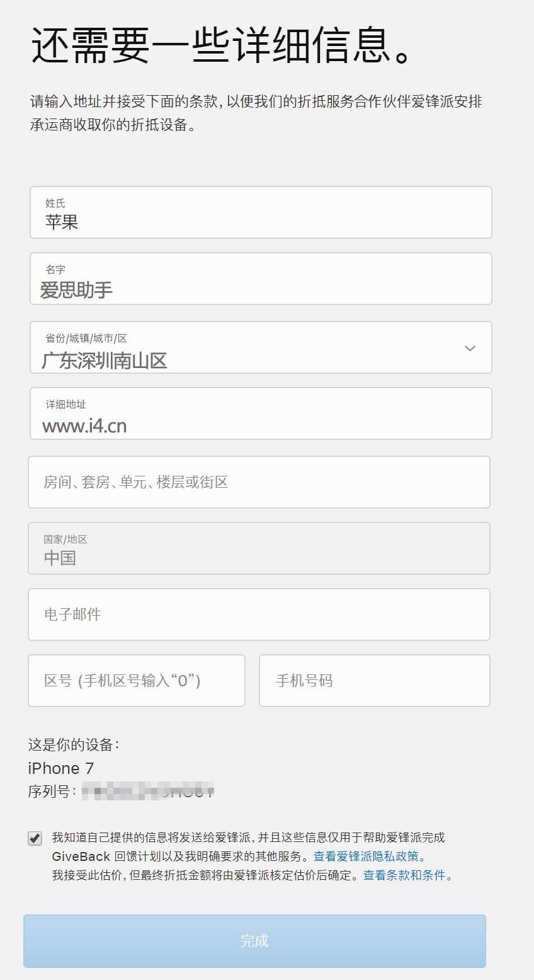This screenshot has width=534, height=980.
Task: Focus the 房间、套房、单元、楼层或街区 field
Action: click(x=259, y=482)
